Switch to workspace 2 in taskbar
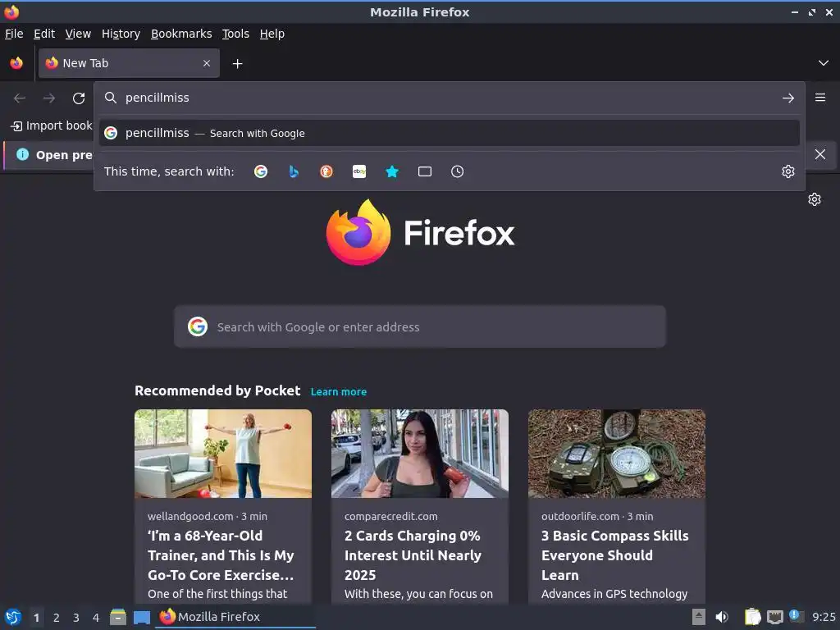 coord(57,618)
